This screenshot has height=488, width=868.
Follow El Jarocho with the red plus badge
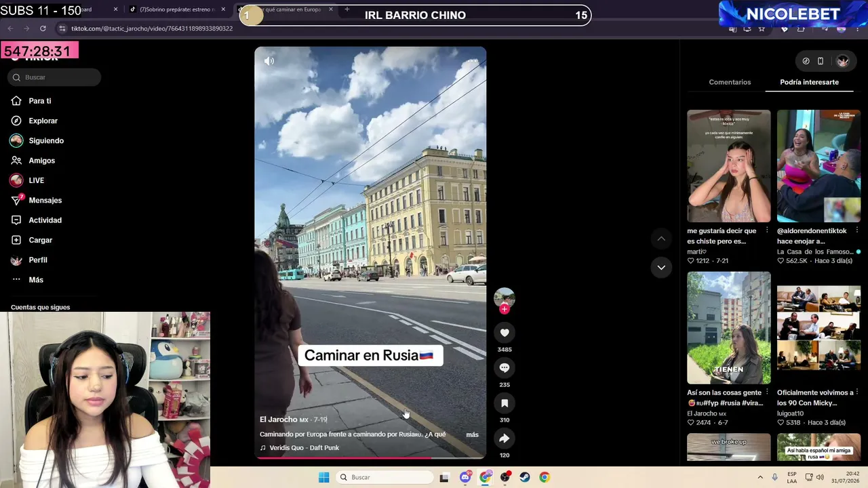click(x=505, y=309)
